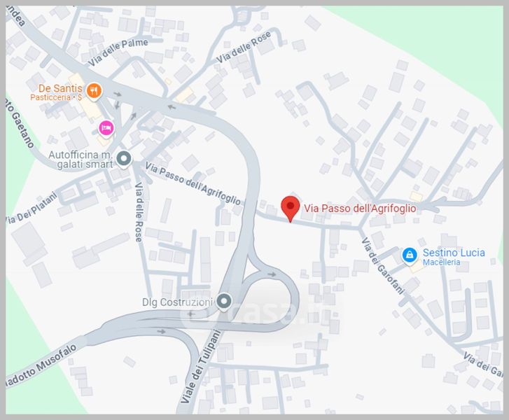Click the Autofficina m. galati smart text
The image size is (509, 420).
coord(81,160)
